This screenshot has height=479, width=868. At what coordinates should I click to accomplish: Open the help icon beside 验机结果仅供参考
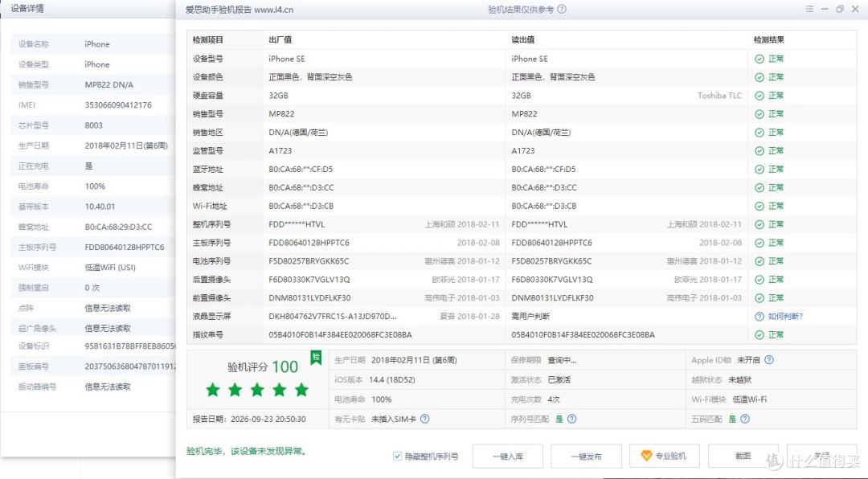562,10
